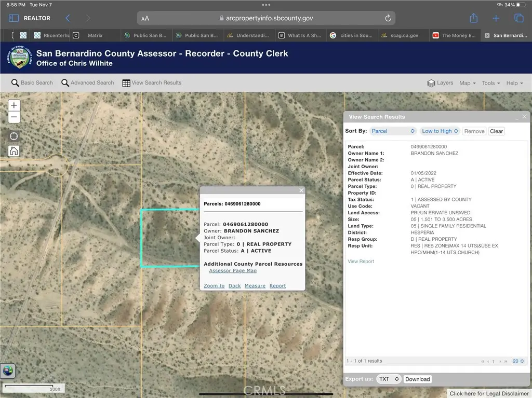Open a new Safari tab with plus
This screenshot has width=532, height=398.
click(496, 18)
